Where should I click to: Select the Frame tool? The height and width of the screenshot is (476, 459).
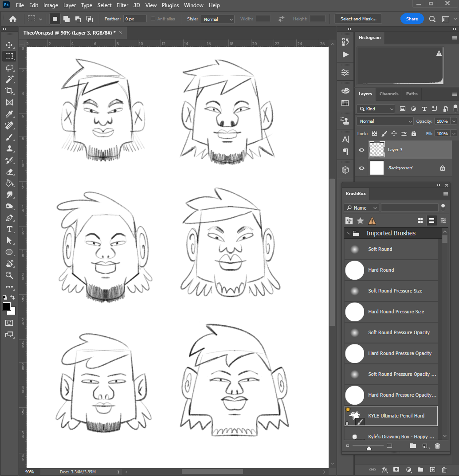click(x=9, y=103)
